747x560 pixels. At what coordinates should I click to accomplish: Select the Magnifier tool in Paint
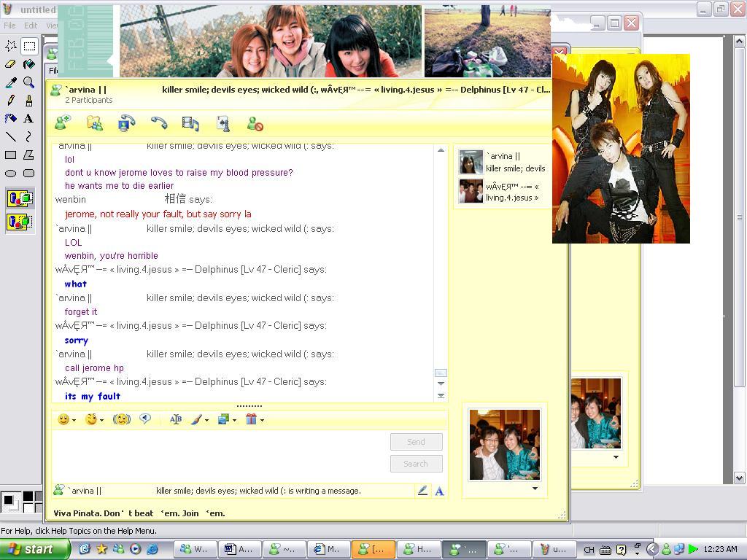(29, 82)
